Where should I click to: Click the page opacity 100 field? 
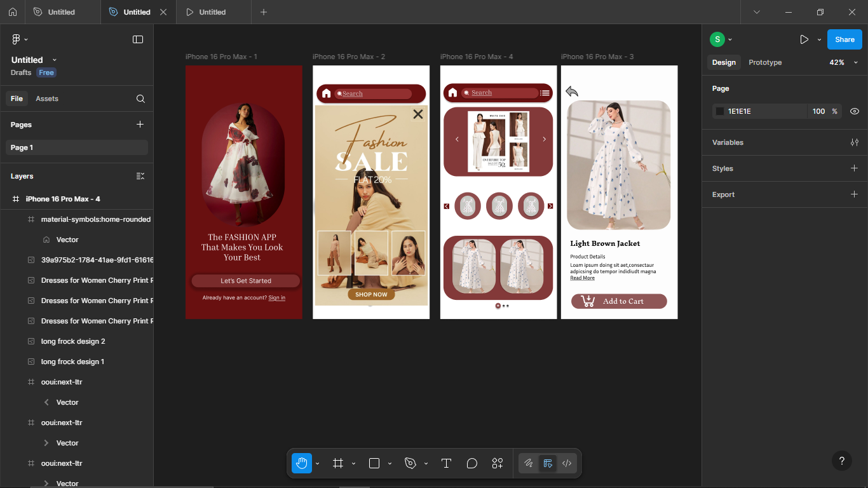tap(818, 111)
